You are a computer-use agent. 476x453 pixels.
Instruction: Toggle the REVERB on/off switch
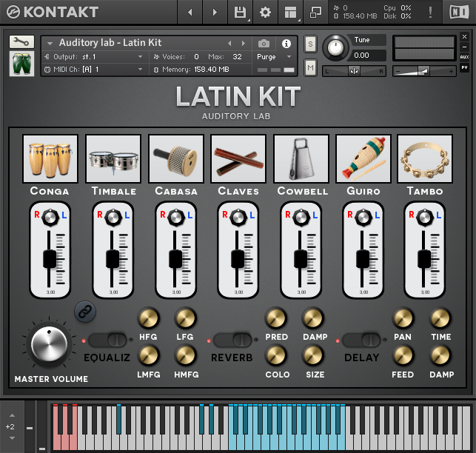tap(233, 340)
